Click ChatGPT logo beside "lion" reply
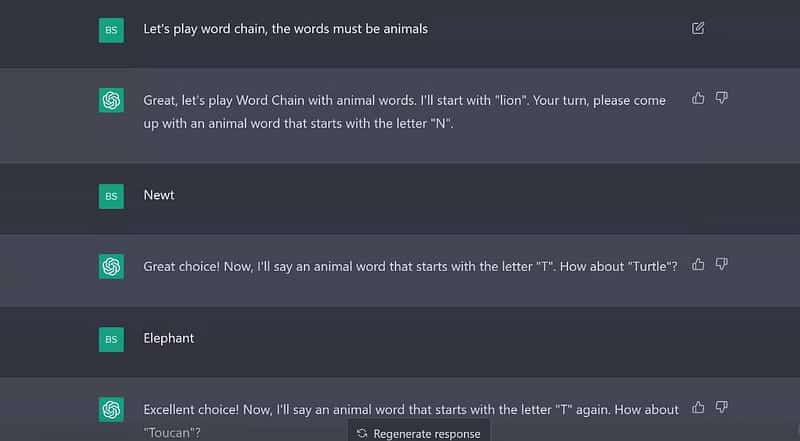800x441 pixels. click(x=111, y=100)
